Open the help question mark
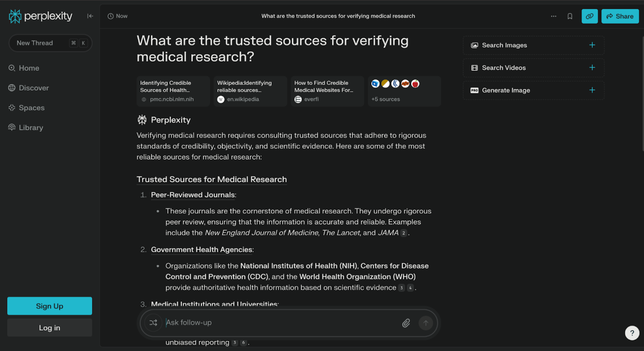 click(632, 333)
